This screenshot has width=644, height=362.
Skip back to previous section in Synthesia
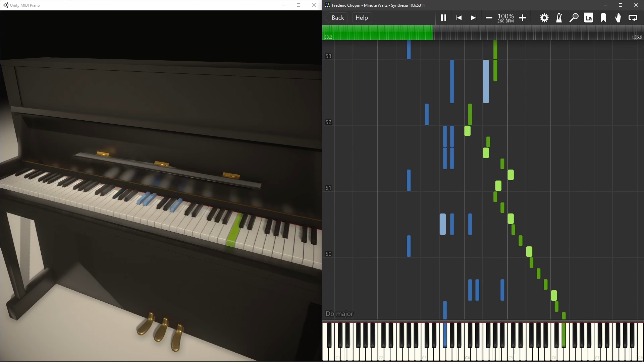click(459, 18)
